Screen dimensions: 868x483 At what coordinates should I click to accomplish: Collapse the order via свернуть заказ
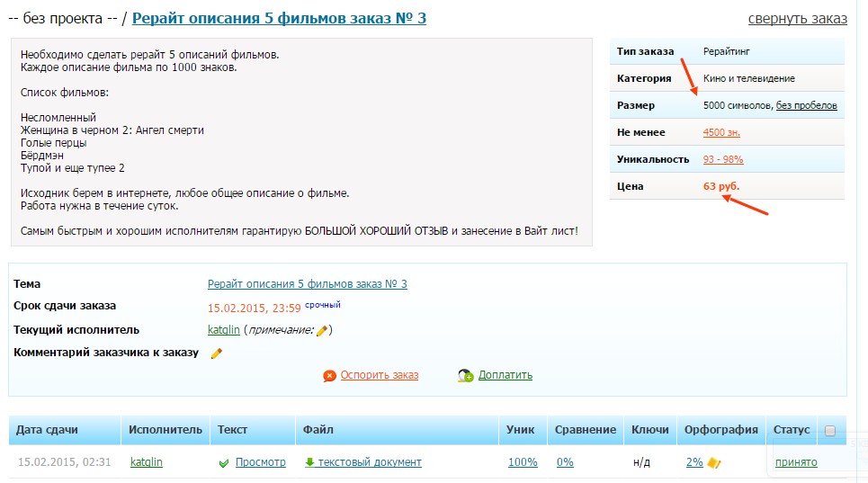tap(797, 19)
